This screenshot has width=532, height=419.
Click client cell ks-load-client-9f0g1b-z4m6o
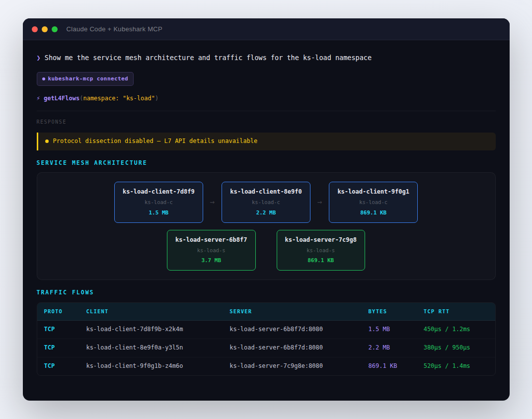135,366
